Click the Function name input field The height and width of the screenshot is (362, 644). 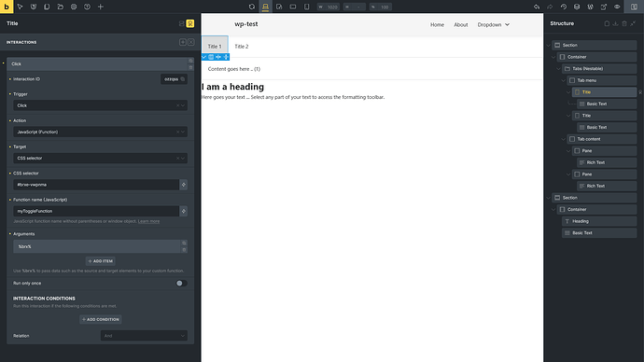click(96, 211)
